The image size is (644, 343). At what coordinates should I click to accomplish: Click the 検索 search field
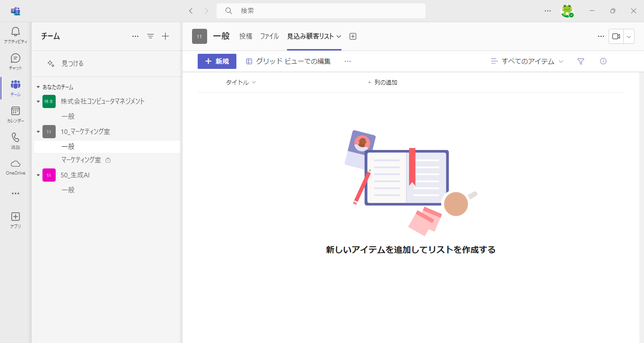point(321,11)
